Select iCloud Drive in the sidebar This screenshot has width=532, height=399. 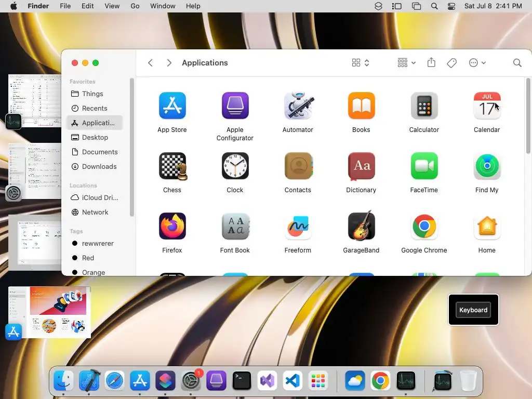[95, 197]
